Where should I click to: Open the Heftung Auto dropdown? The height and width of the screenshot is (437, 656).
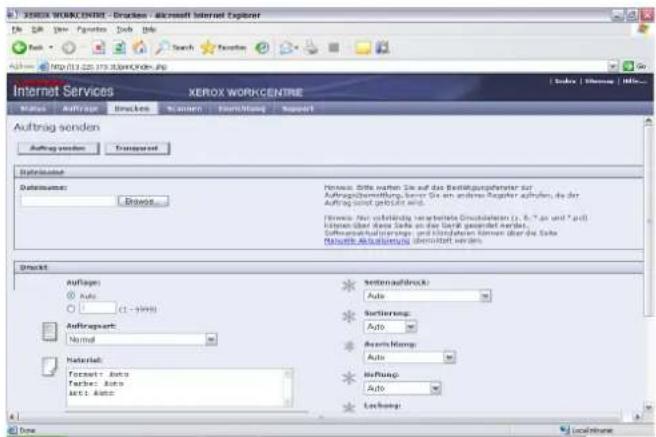[402, 388]
